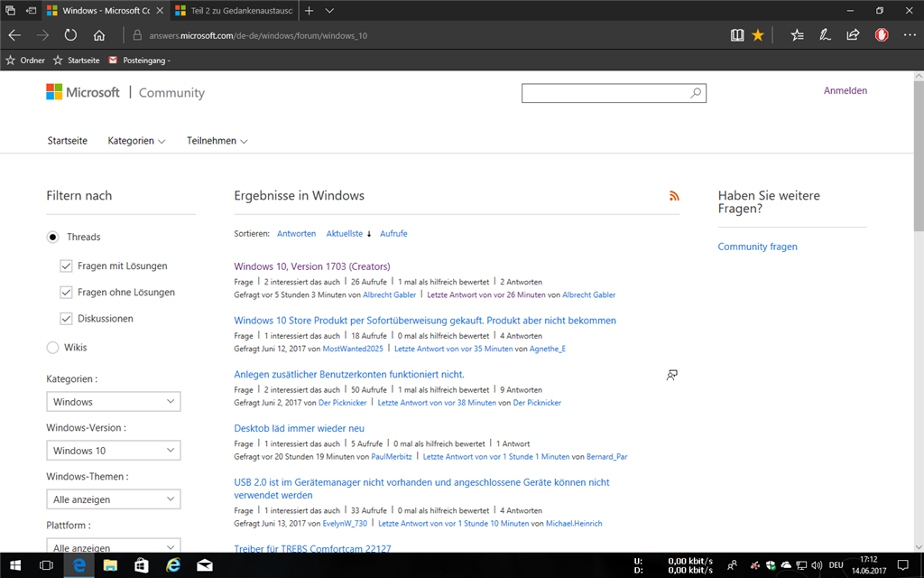Set tabs aside icon
Viewport: 924px width, 578px height.
(32, 11)
